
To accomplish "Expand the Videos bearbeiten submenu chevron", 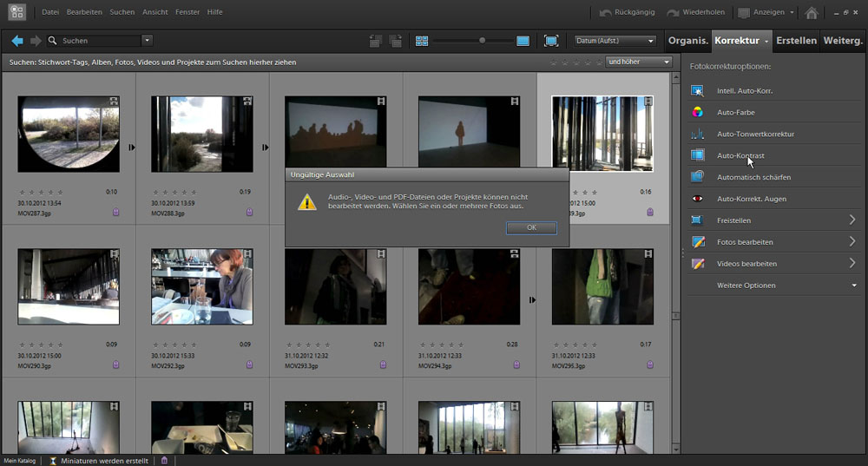I will tap(852, 263).
